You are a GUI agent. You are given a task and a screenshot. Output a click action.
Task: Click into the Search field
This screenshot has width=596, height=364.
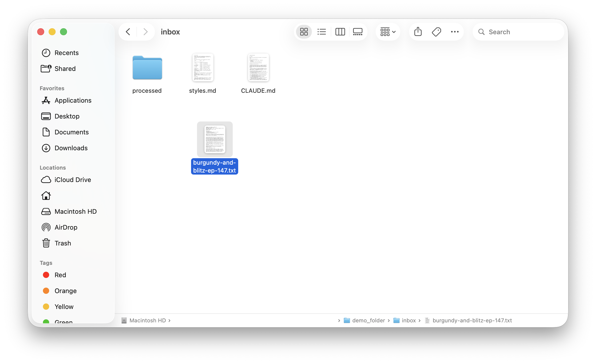tap(519, 32)
